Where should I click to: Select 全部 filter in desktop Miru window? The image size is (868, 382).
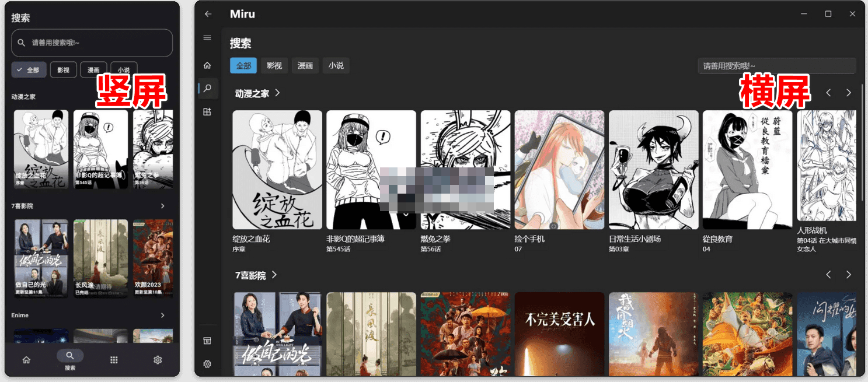point(243,65)
